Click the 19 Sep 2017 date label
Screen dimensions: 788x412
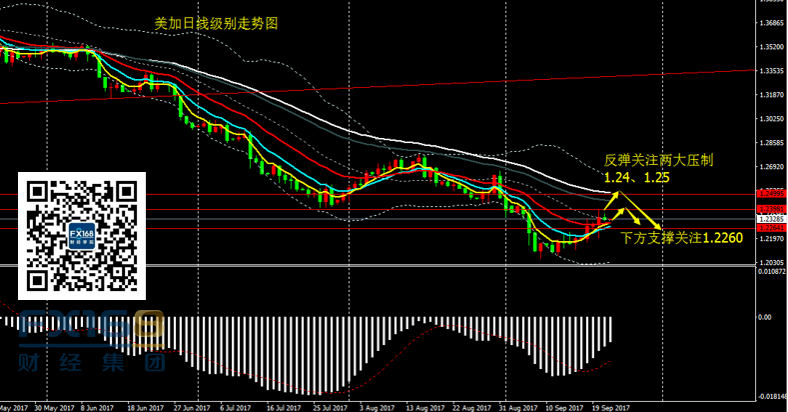(610, 407)
